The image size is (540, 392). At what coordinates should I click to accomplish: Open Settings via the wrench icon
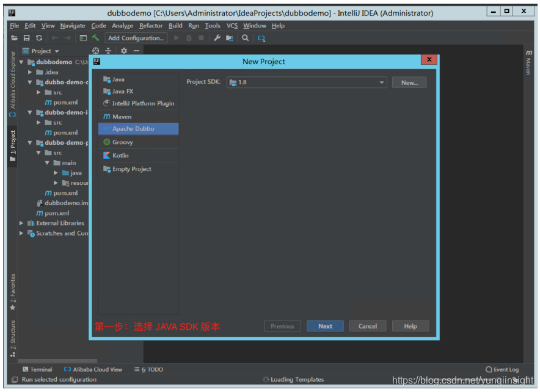point(217,38)
